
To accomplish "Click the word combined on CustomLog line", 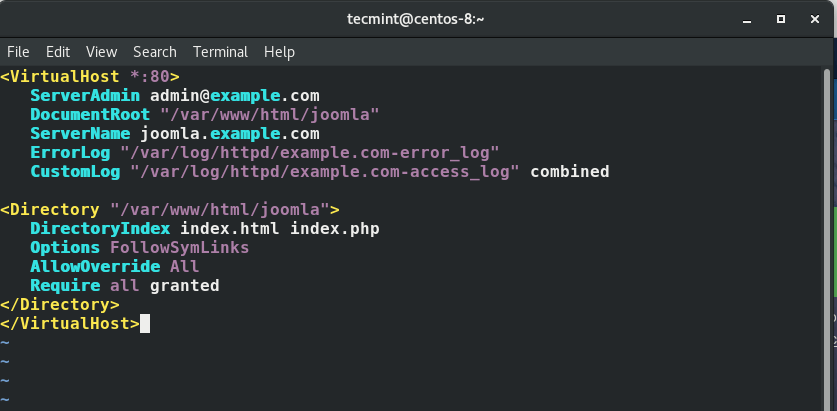I will coord(570,172).
